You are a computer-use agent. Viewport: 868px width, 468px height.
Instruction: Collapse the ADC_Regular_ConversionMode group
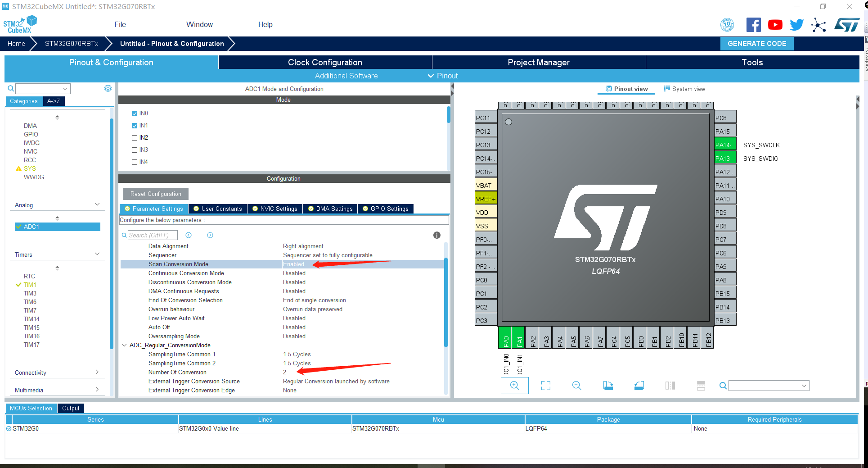point(125,345)
